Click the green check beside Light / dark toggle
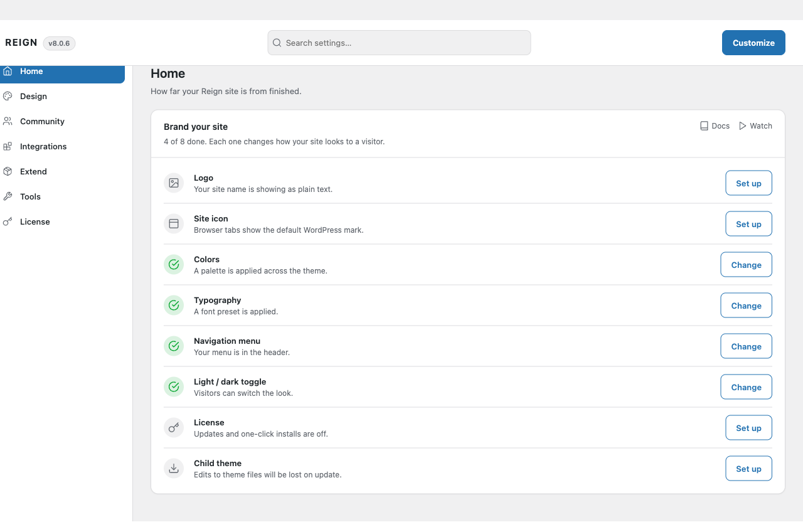803x532 pixels. (x=174, y=386)
